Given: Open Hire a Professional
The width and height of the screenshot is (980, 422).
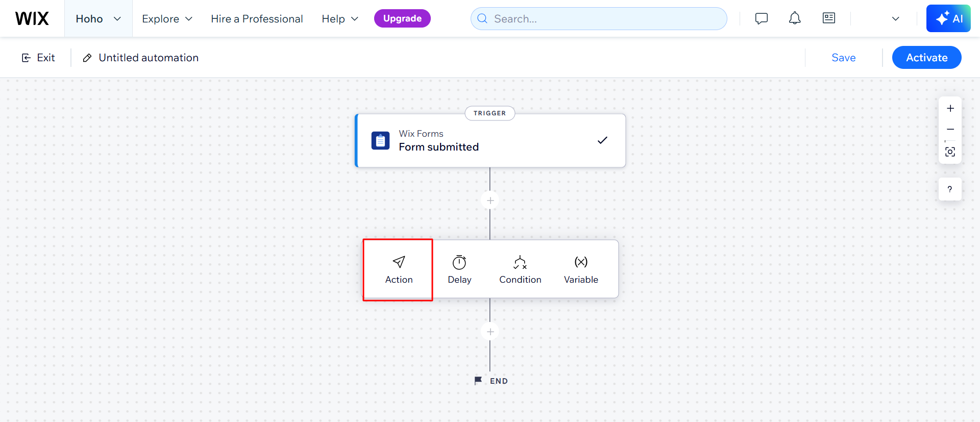Looking at the screenshot, I should pos(257,19).
